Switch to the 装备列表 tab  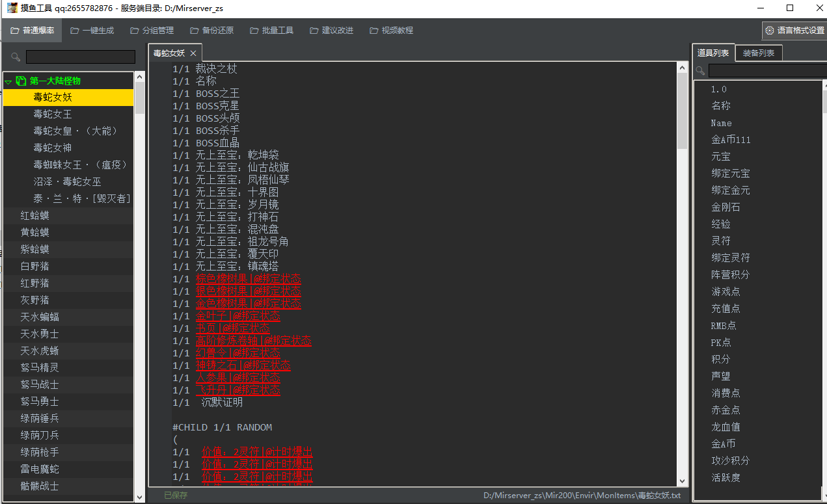(758, 53)
